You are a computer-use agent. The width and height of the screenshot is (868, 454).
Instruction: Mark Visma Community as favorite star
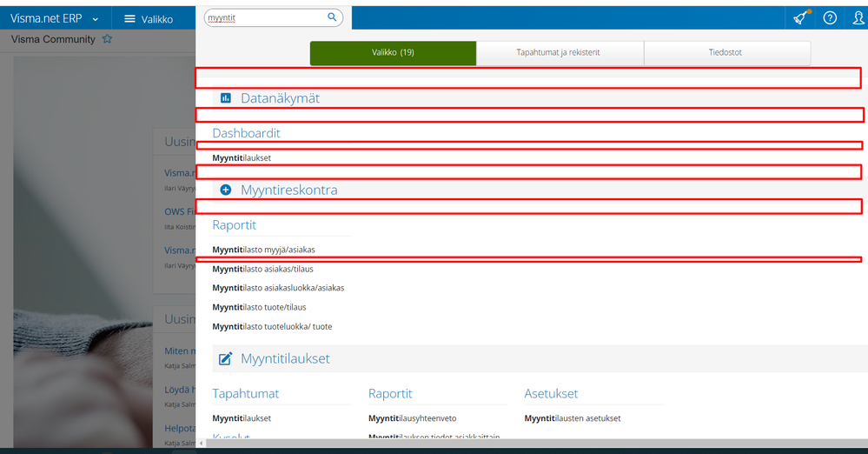click(108, 39)
